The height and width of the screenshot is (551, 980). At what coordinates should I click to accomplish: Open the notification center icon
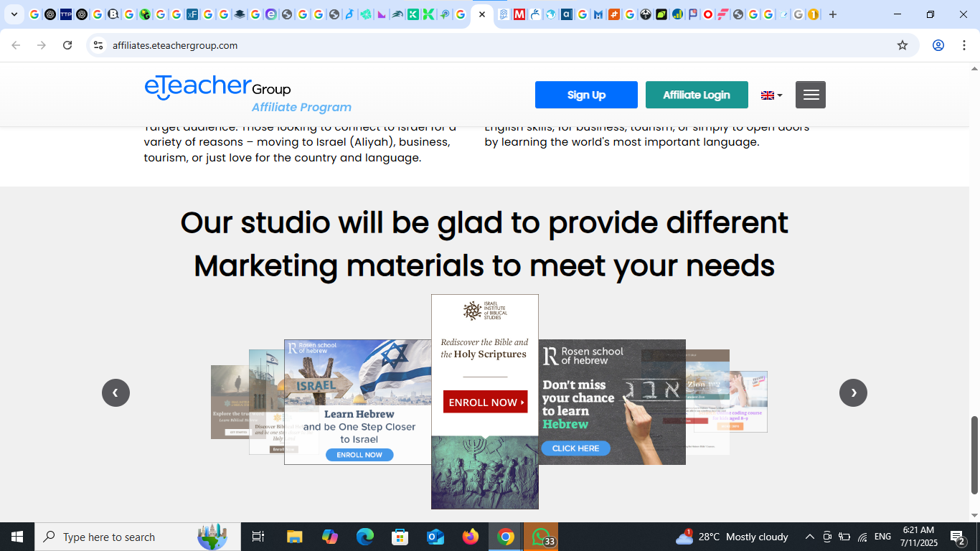[x=958, y=537]
